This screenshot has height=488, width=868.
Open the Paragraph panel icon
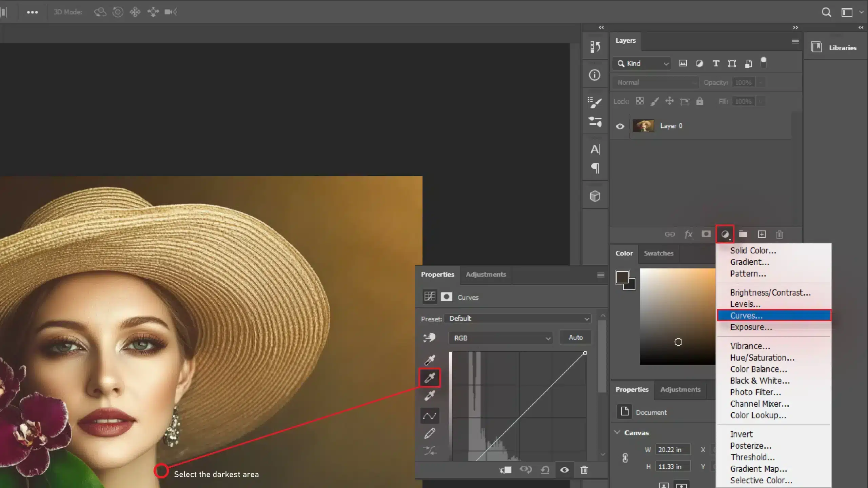coord(595,168)
